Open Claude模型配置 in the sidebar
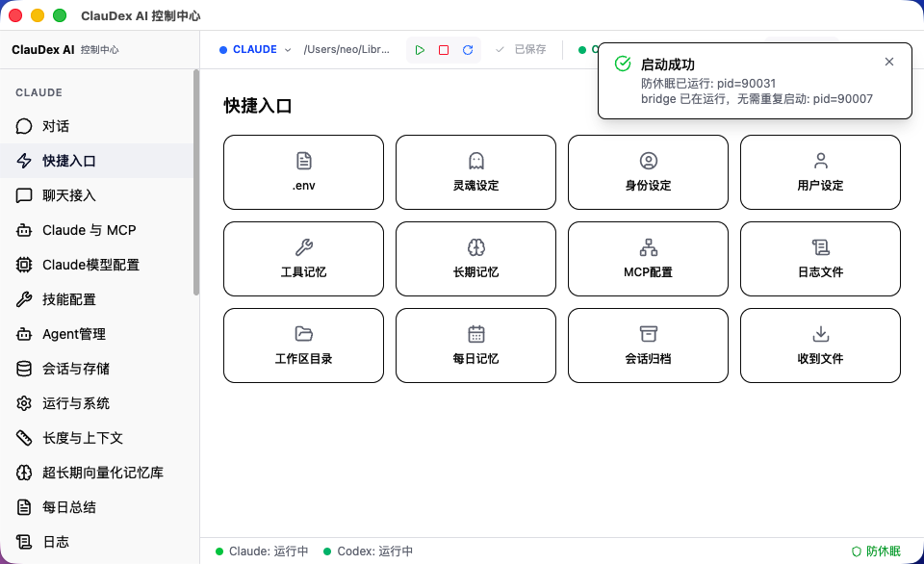924x564 pixels. (x=96, y=265)
